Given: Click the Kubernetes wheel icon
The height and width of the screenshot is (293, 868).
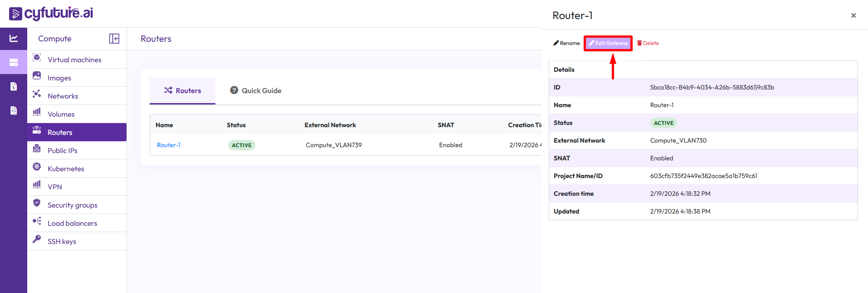Looking at the screenshot, I should [37, 167].
